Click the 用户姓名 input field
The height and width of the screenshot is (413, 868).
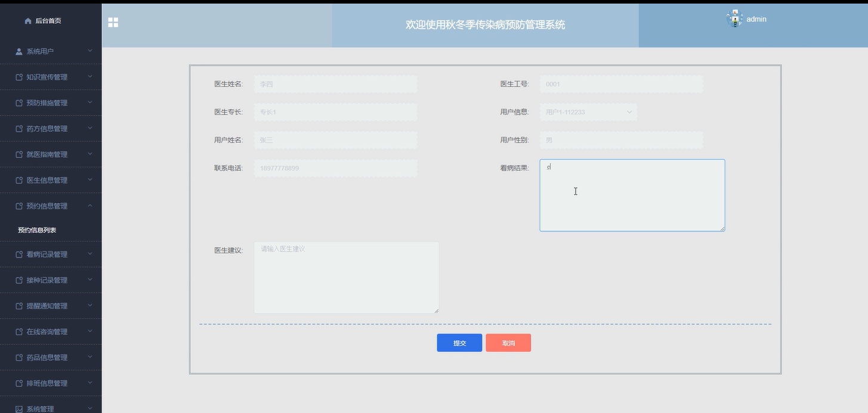tap(335, 140)
